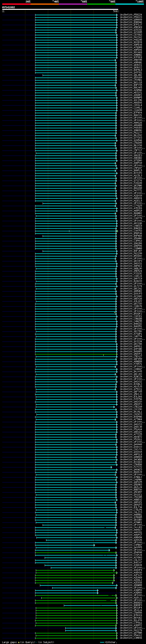Select hit label UniRef100_B8MWP5
This screenshot has width=146, height=644.
[x=131, y=98]
